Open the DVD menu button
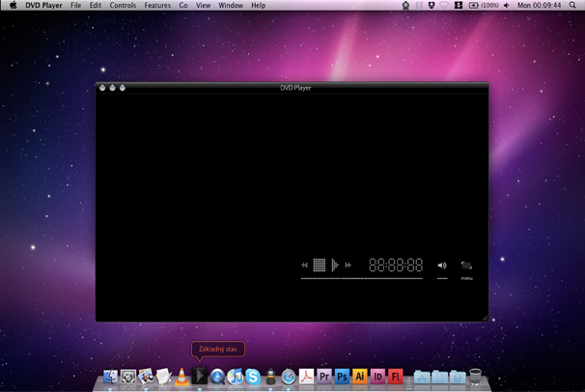585x392 pixels. tap(467, 266)
